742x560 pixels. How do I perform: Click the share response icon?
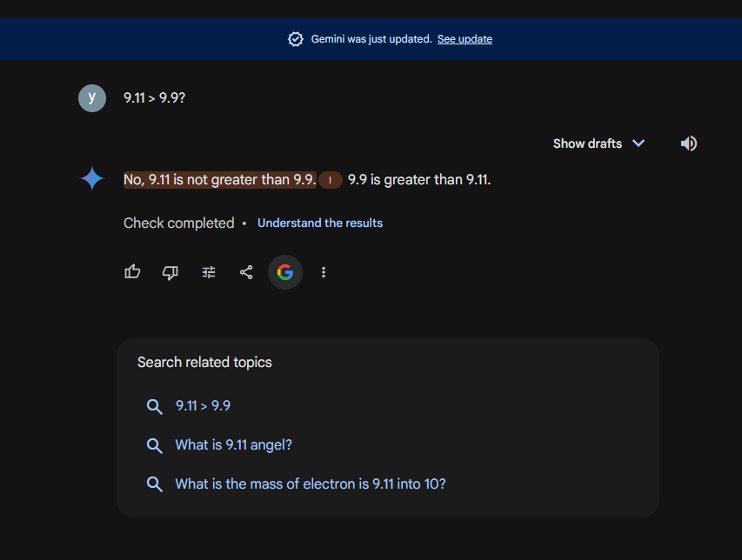[246, 272]
